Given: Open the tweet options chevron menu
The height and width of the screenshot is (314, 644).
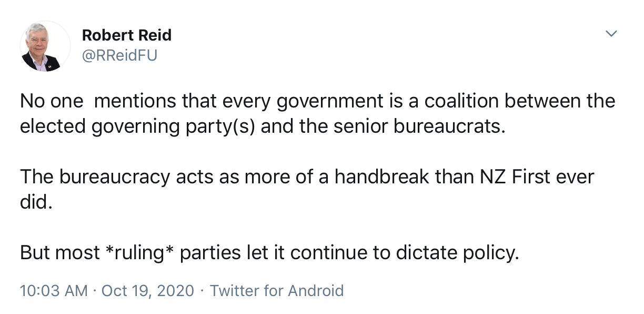Looking at the screenshot, I should [x=610, y=34].
